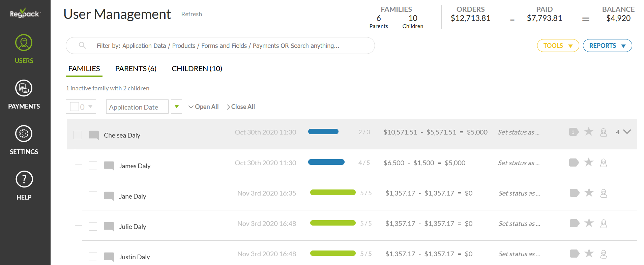Expand the REPORTS dropdown menu
The width and height of the screenshot is (644, 265).
(607, 46)
